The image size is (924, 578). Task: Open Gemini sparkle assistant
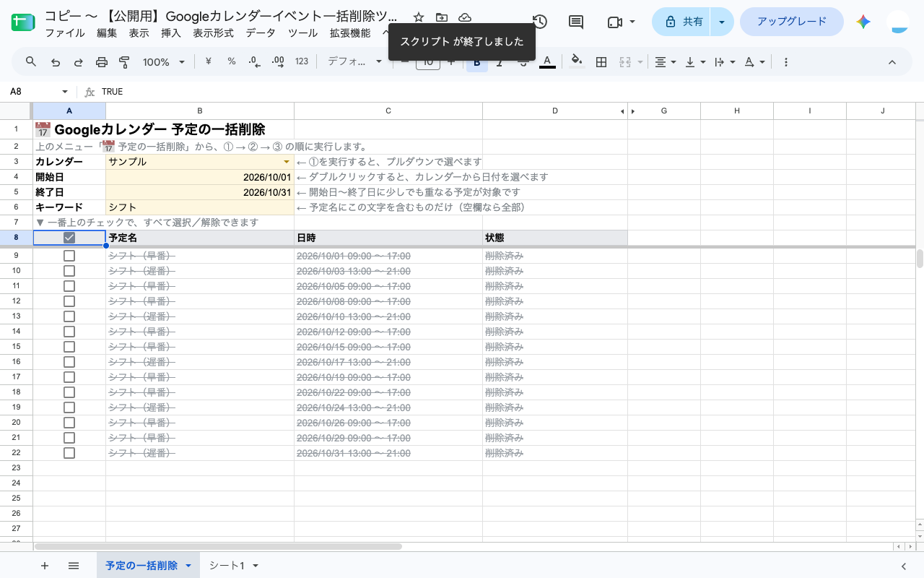click(863, 22)
